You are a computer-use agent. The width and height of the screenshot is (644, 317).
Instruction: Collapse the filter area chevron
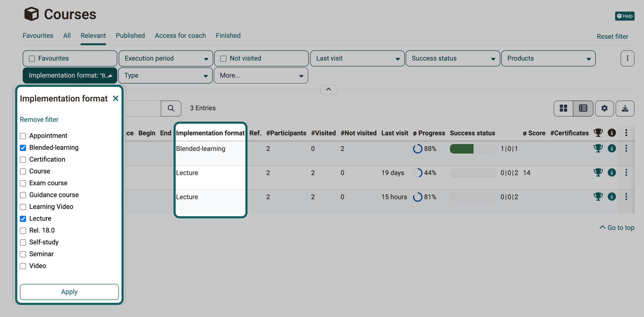point(328,89)
